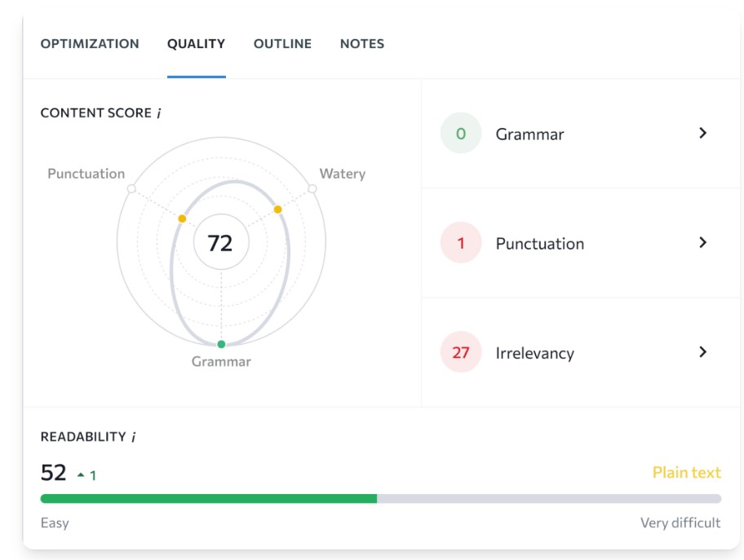Stay on the QUALITY tab
This screenshot has width=744, height=560.
(195, 45)
